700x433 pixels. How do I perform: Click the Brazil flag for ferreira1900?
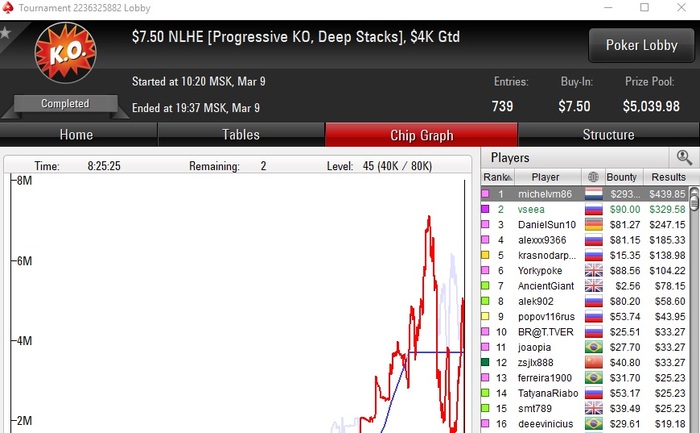click(594, 378)
